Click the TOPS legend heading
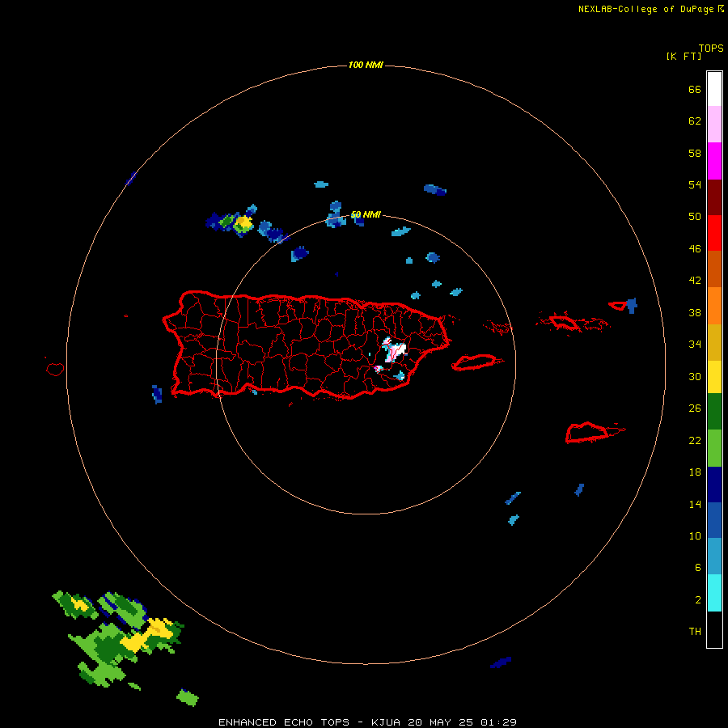Viewport: 728px width, 728px height. 711,48
